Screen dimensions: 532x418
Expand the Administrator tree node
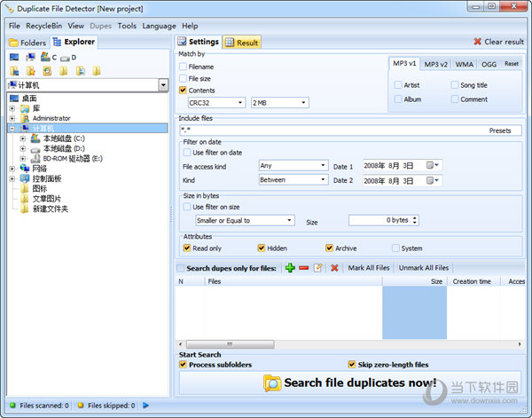click(x=12, y=119)
